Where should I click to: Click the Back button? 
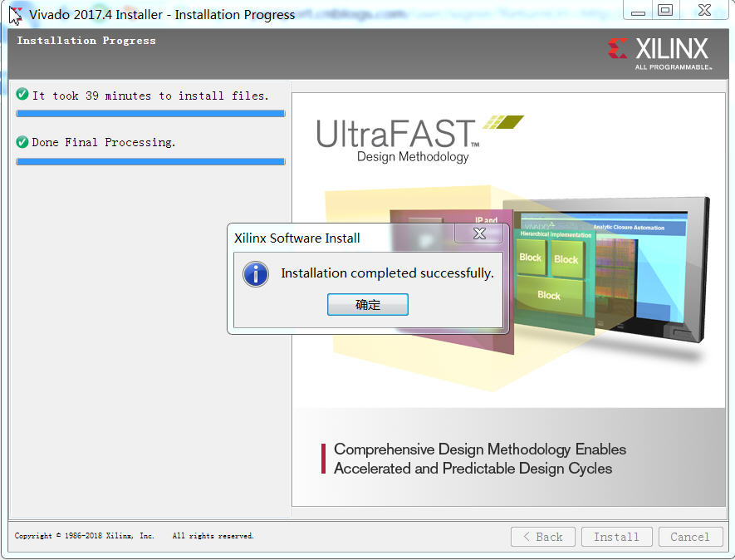543,537
